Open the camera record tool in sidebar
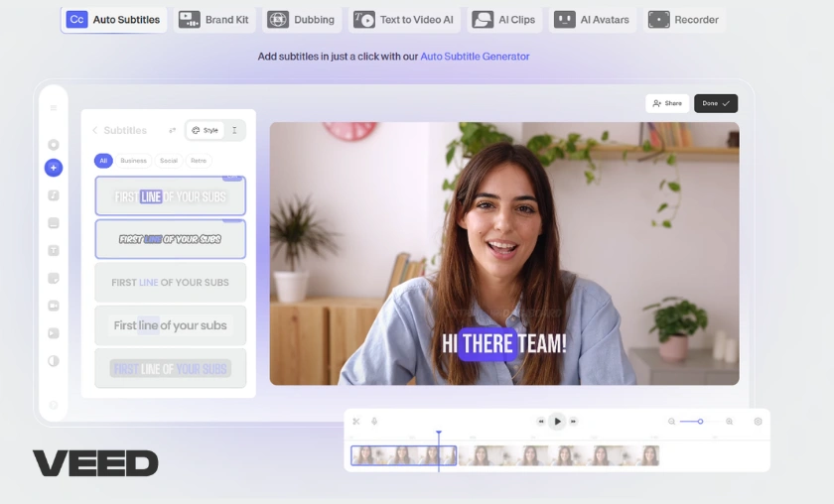Image resolution: width=834 pixels, height=504 pixels. (x=54, y=306)
